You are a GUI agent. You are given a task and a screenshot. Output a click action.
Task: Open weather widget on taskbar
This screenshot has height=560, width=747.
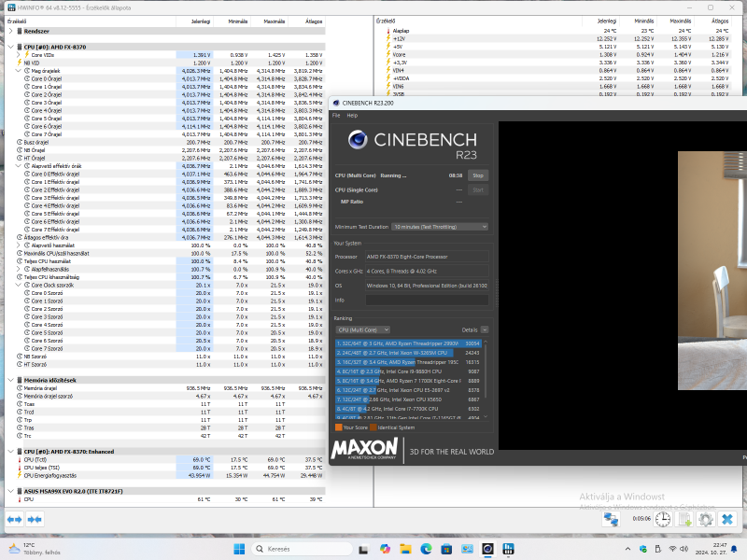(x=35, y=549)
